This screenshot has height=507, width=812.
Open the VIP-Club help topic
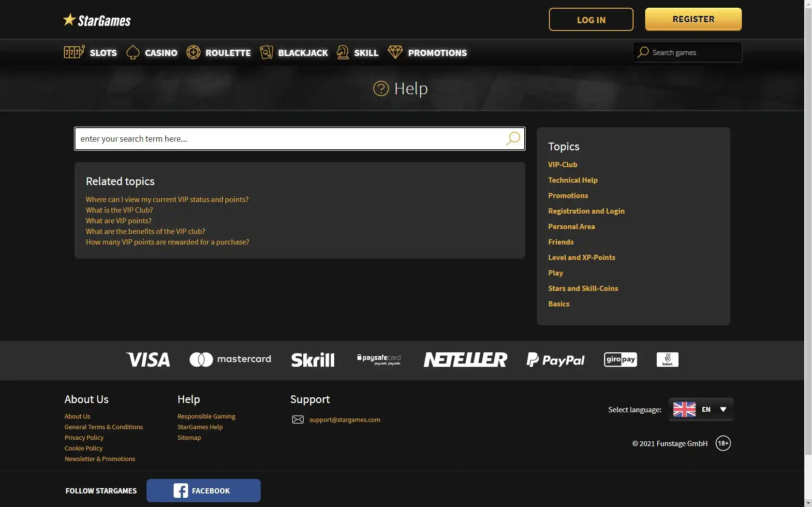click(x=562, y=165)
